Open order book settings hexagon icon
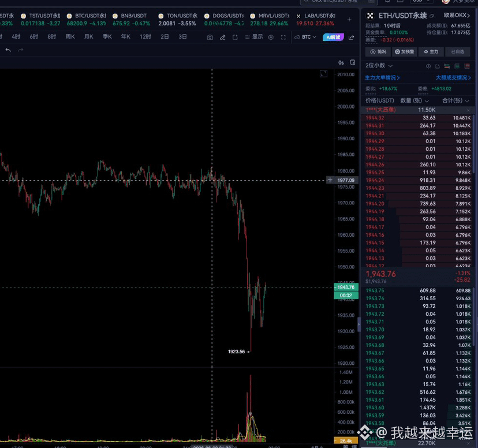Screen dimensions: 478x448 point(428,66)
